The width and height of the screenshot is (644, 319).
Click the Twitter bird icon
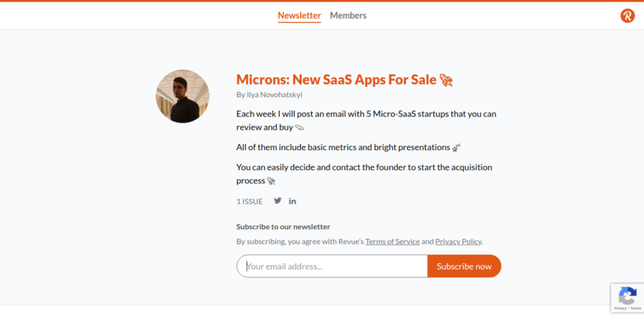[277, 200]
